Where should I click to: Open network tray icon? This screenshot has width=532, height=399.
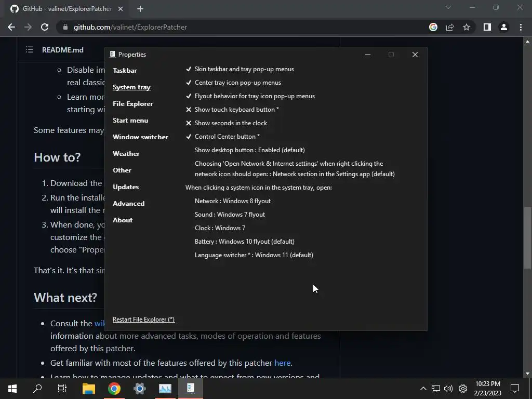(x=436, y=389)
